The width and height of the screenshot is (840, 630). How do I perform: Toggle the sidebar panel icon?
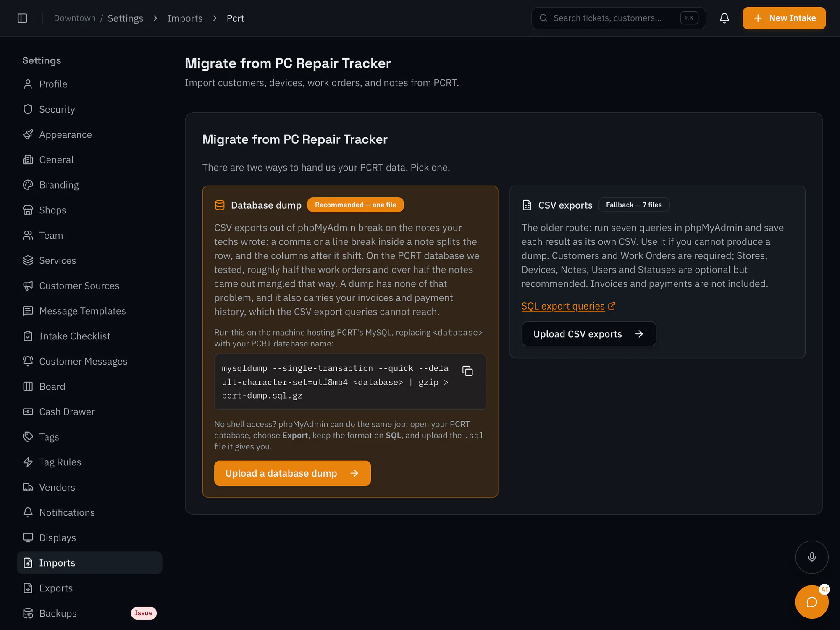pyautogui.click(x=22, y=18)
